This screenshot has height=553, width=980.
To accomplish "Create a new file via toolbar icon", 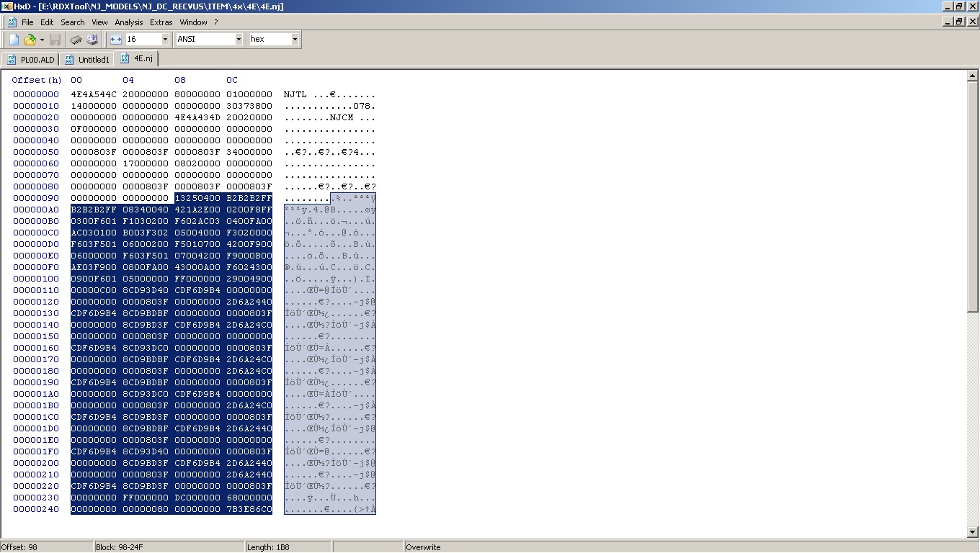I will coord(14,40).
